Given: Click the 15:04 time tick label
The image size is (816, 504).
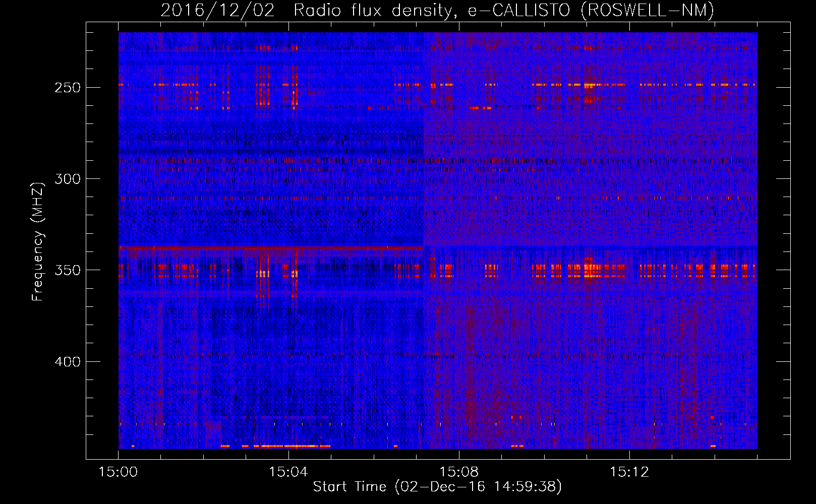Looking at the screenshot, I should coord(288,472).
